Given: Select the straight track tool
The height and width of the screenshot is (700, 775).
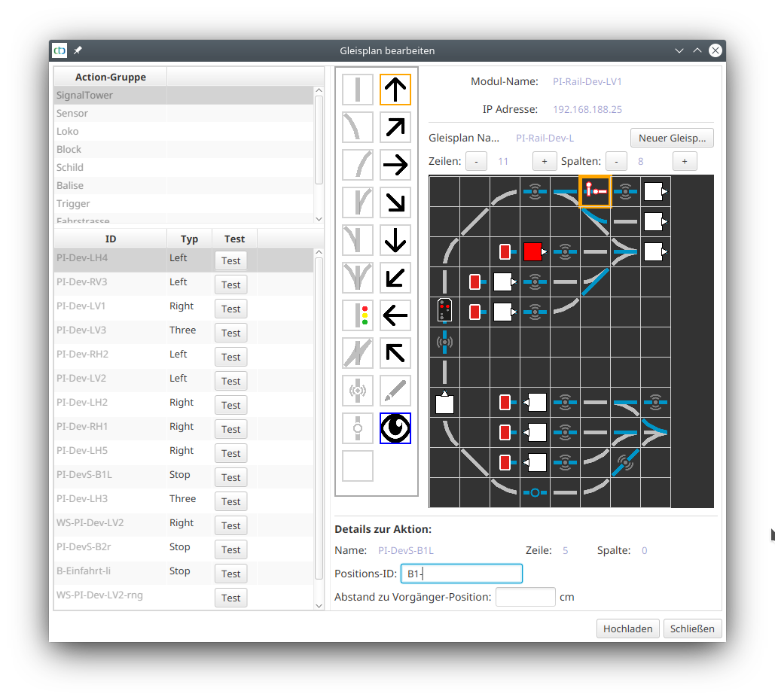Looking at the screenshot, I should 358,90.
